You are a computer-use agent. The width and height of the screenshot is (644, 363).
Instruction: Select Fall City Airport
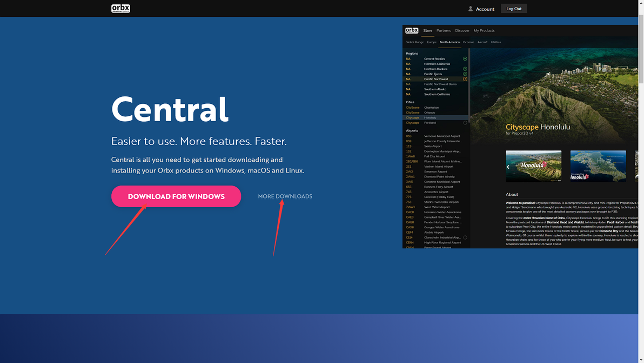pyautogui.click(x=435, y=156)
